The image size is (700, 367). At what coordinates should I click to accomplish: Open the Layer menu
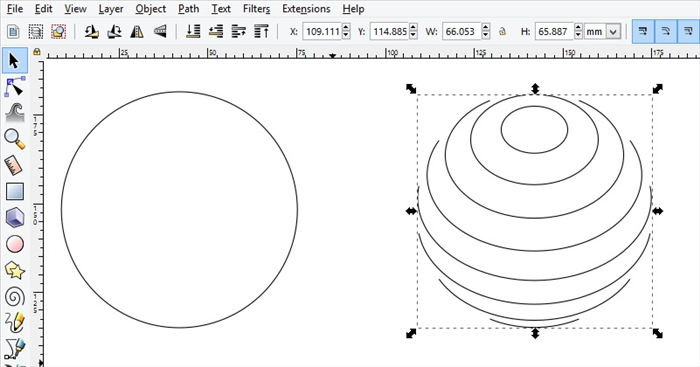tap(111, 9)
